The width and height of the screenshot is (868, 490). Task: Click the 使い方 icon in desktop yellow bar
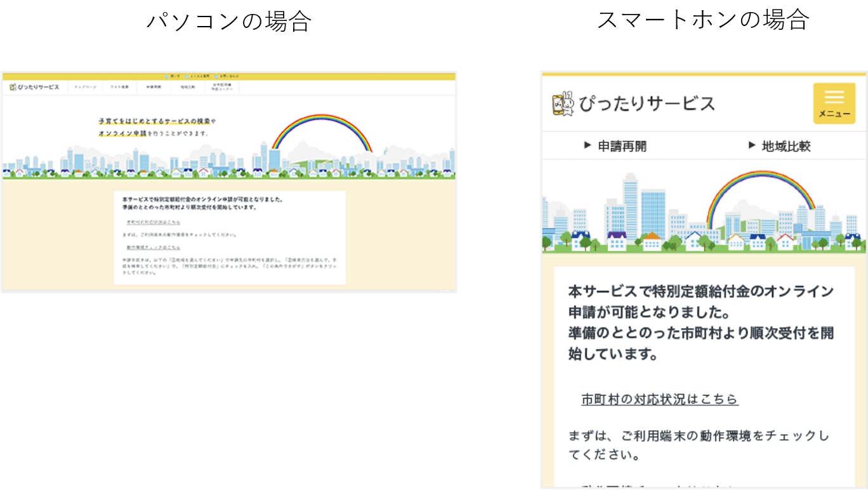point(167,76)
